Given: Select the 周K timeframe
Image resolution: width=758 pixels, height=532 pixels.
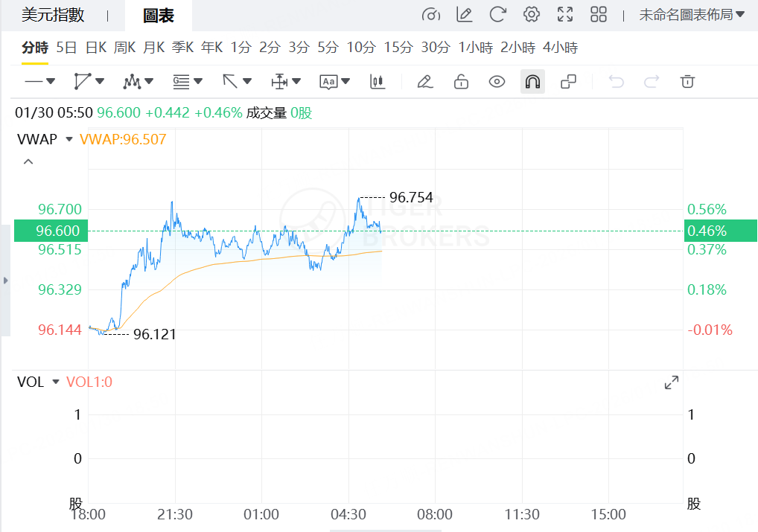Looking at the screenshot, I should coord(125,48).
